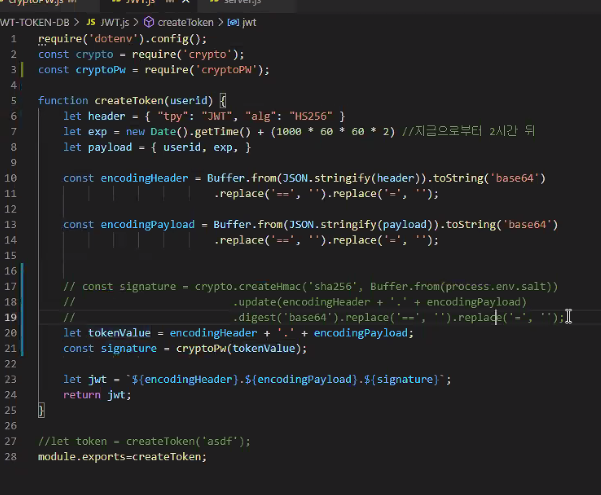Click line number 19 in the gutter
The height and width of the screenshot is (495, 601).
pyautogui.click(x=11, y=317)
